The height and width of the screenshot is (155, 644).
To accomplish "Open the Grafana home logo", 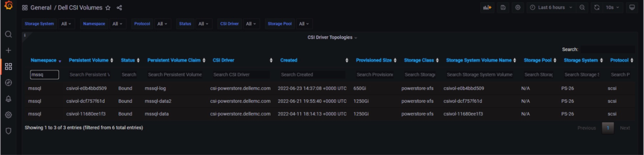I will click(9, 6).
